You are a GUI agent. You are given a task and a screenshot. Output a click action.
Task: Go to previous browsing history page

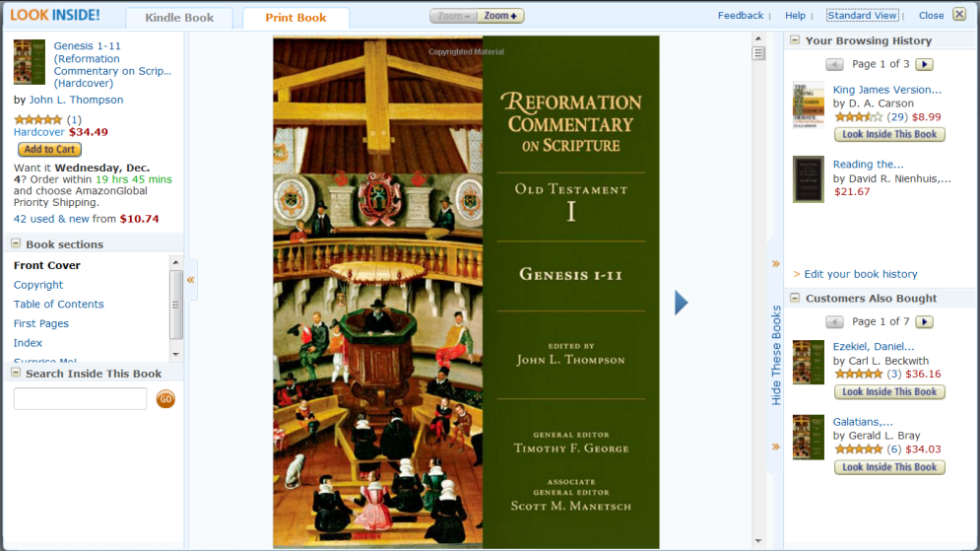click(x=834, y=64)
